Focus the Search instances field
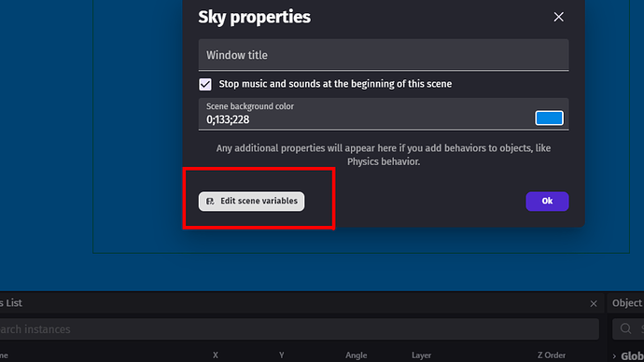The height and width of the screenshot is (362, 644). click(x=299, y=329)
